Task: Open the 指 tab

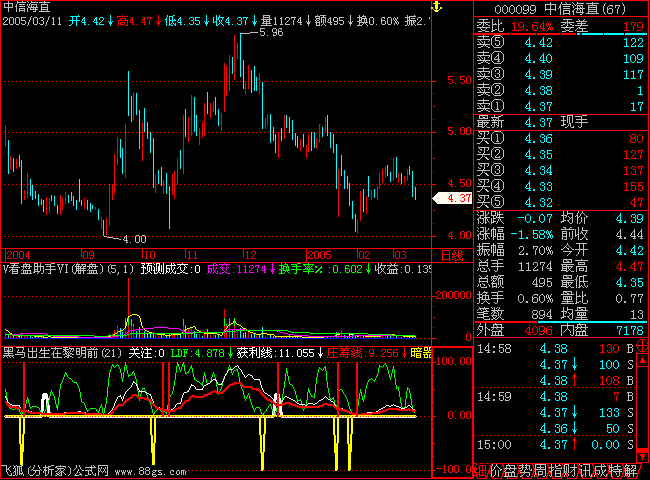Action: point(555,471)
